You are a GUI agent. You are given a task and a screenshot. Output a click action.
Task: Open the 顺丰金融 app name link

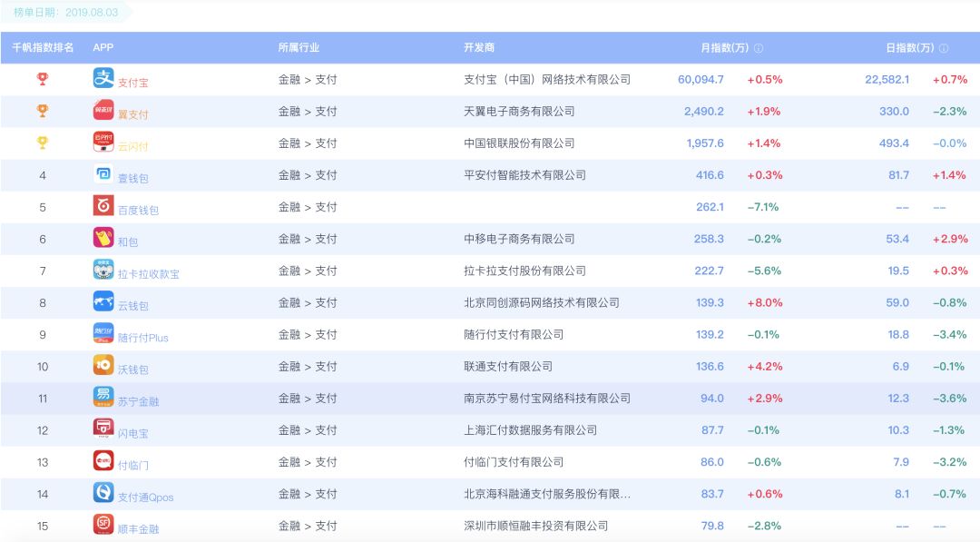(x=138, y=529)
